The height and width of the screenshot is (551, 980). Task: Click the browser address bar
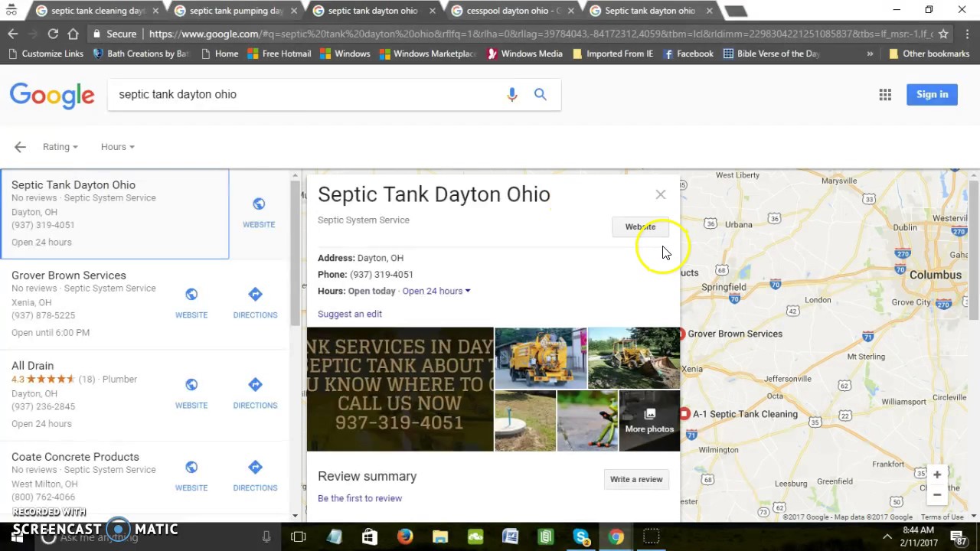coord(540,34)
